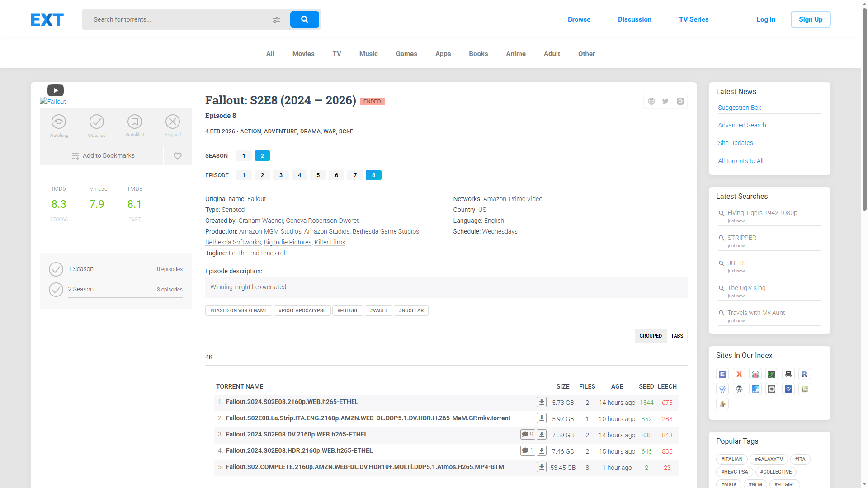This screenshot has width=868, height=488.
Task: Open the Twitter share icon
Action: coord(665,101)
